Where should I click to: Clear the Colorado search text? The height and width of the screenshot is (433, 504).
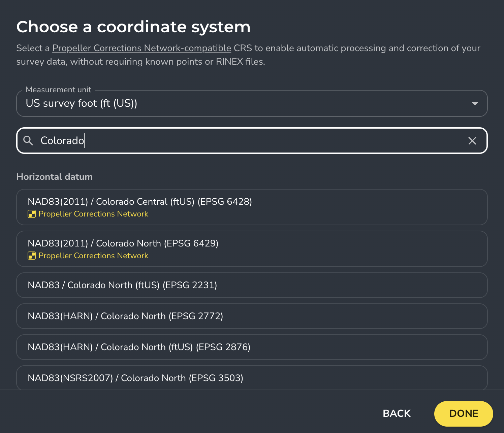472,141
